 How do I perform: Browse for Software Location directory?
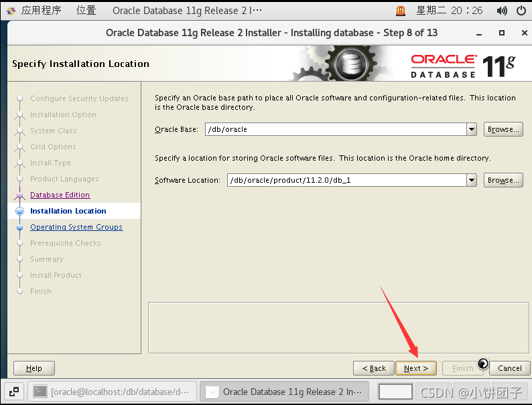point(503,180)
